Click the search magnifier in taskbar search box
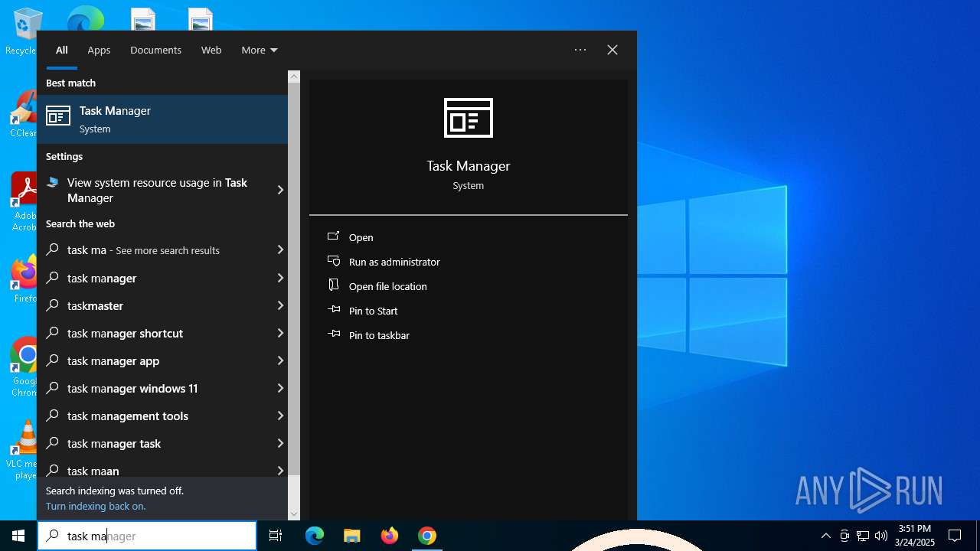The height and width of the screenshot is (551, 980). [53, 536]
